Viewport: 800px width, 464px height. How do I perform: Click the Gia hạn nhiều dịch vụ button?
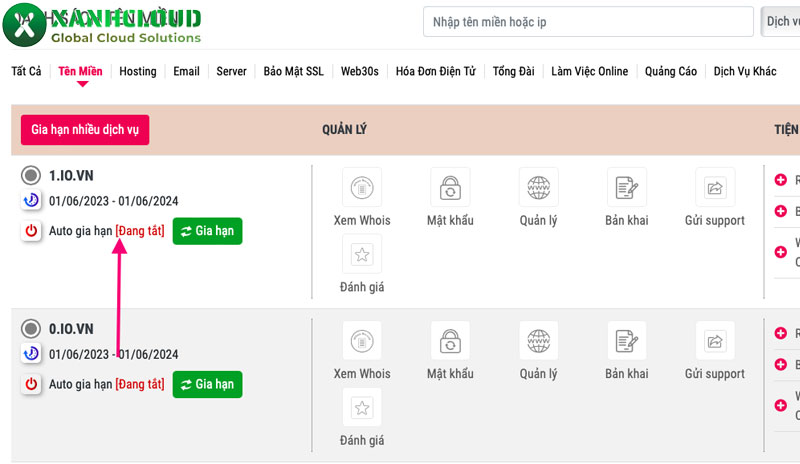(x=85, y=130)
